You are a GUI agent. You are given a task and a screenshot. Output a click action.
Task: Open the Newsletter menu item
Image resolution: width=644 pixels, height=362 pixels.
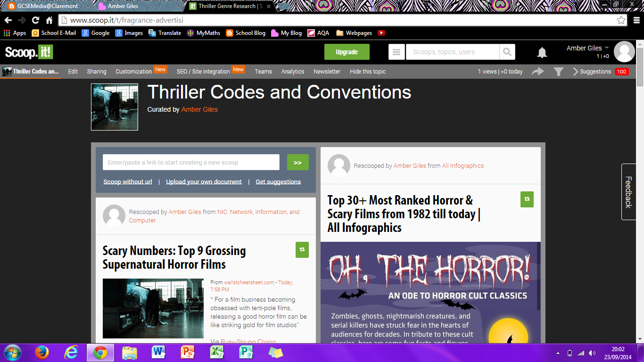coord(327,72)
